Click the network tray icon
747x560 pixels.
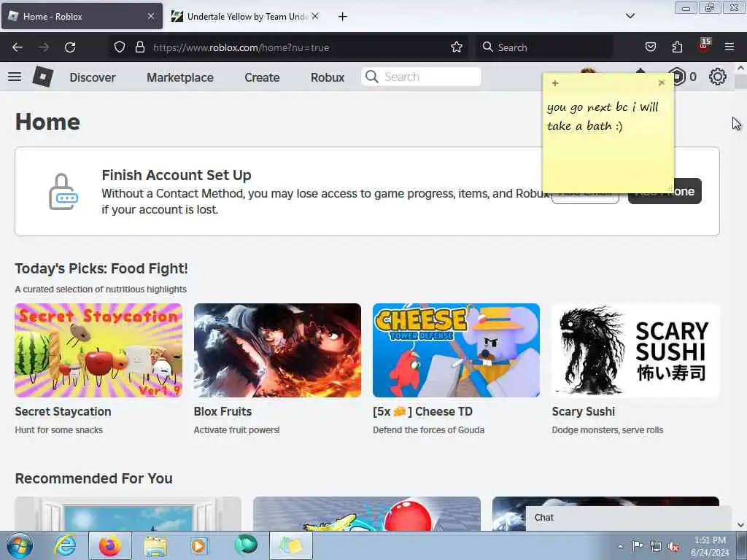656,546
